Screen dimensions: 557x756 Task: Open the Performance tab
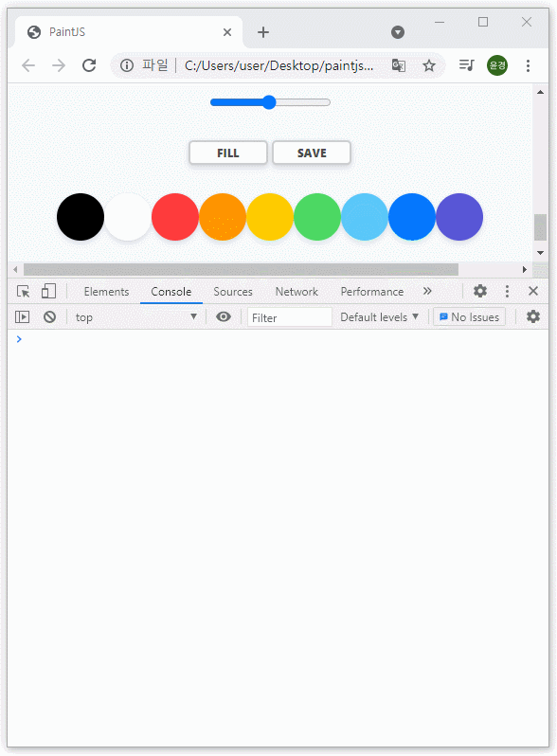372,292
